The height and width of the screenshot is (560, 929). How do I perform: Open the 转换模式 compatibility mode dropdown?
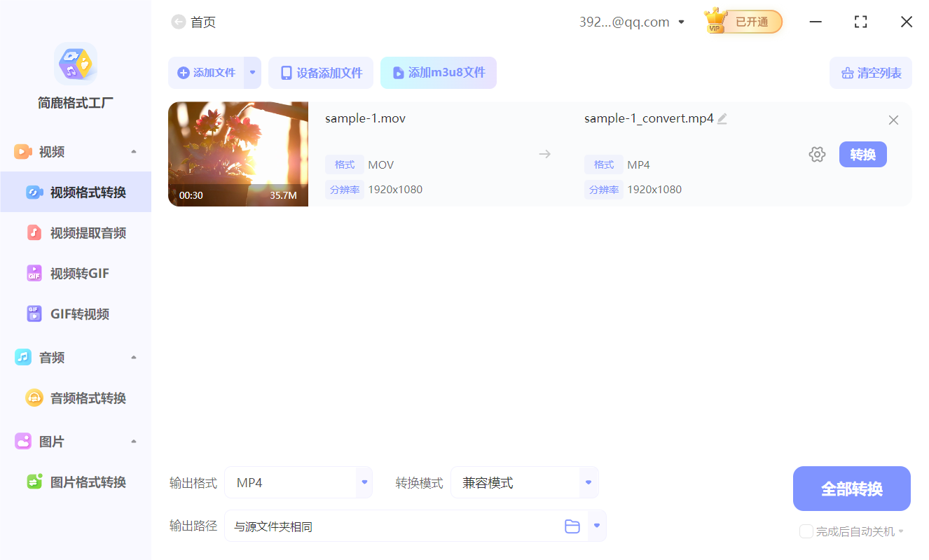588,482
